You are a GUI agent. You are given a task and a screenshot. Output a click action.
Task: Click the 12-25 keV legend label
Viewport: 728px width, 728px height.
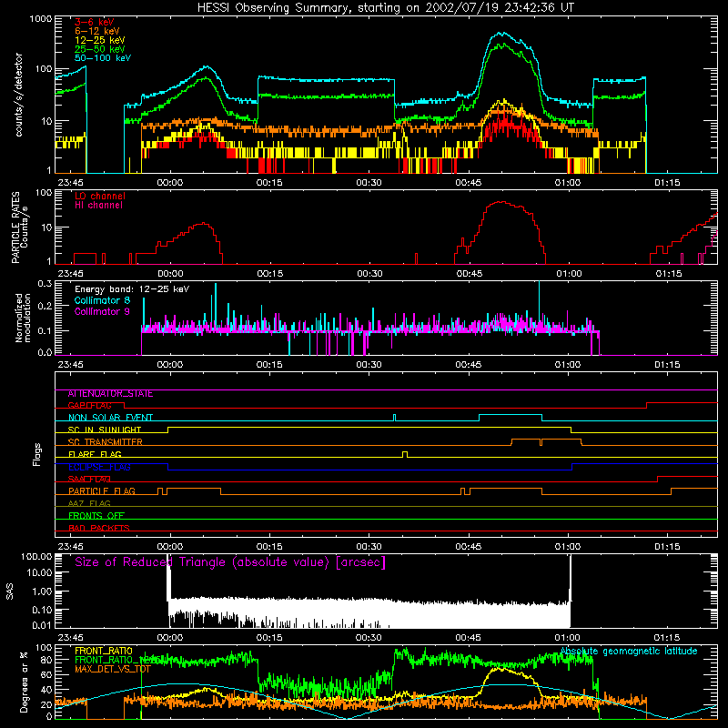coord(100,40)
